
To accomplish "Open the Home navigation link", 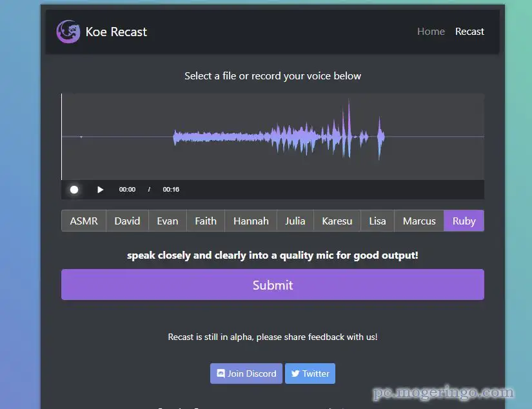I will tap(431, 31).
